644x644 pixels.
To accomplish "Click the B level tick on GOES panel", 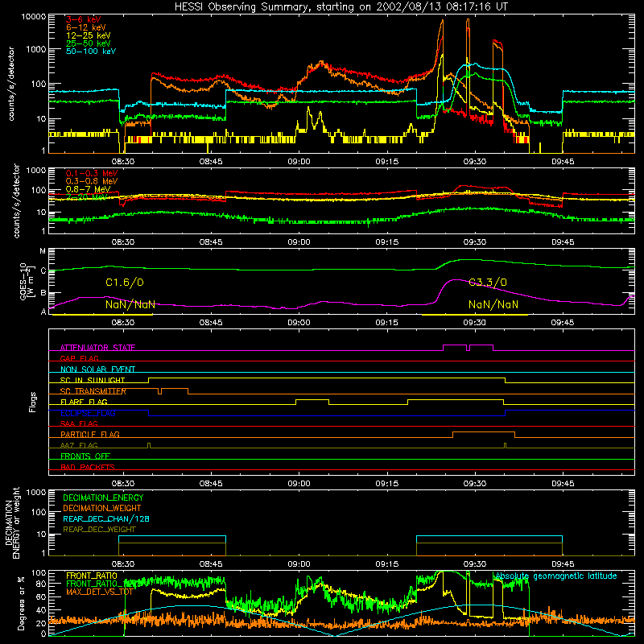I will click(x=43, y=293).
